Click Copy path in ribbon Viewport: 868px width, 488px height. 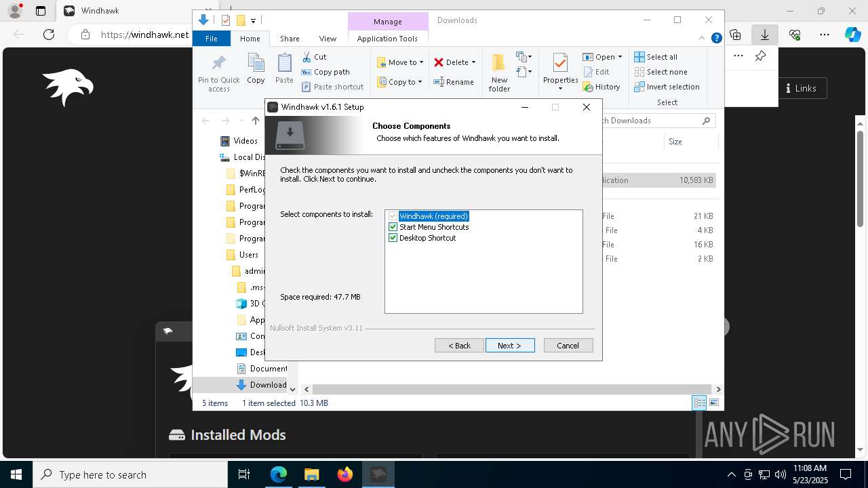(325, 72)
